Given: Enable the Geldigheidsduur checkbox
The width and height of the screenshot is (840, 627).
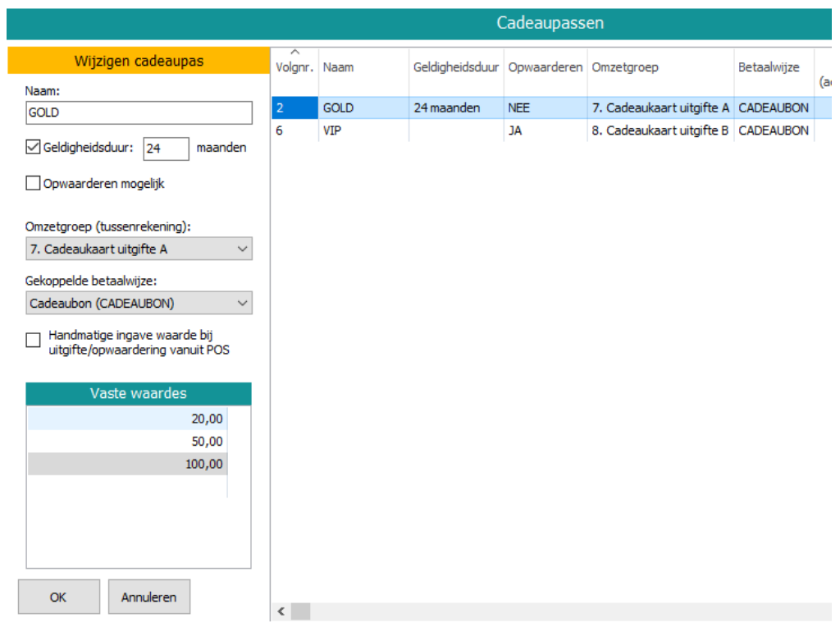Looking at the screenshot, I should click(x=33, y=148).
